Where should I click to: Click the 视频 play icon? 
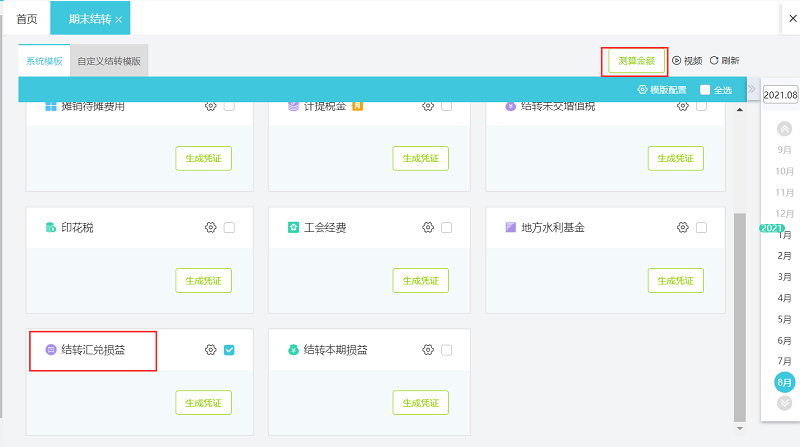(676, 61)
